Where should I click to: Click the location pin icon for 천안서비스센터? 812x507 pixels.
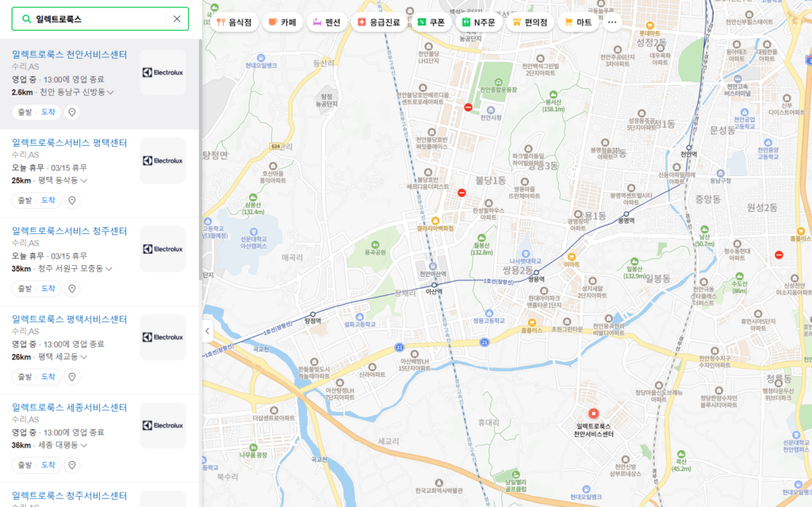[x=72, y=112]
